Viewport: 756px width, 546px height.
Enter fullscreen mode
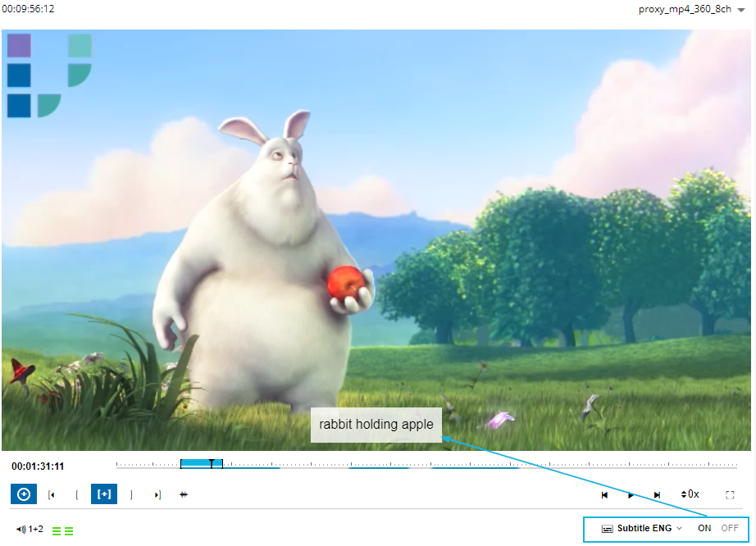(x=730, y=495)
